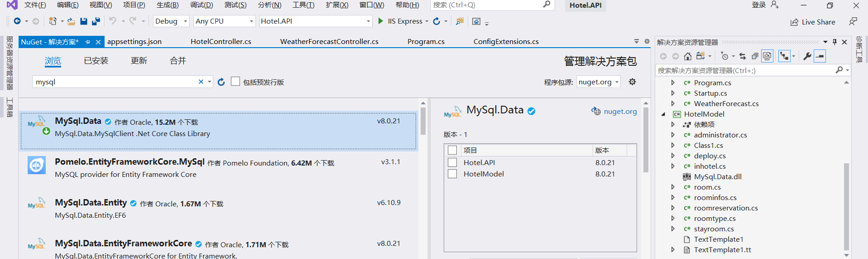
Task: Open the 调试(D) menu
Action: click(201, 5)
